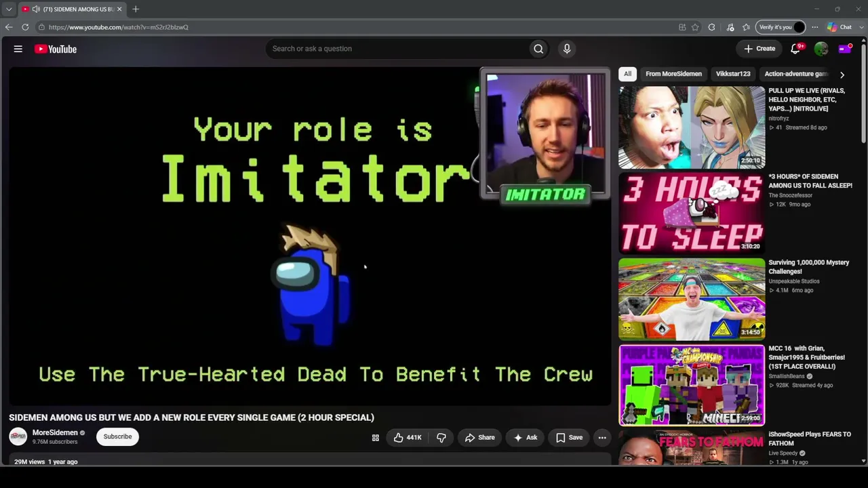The width and height of the screenshot is (868, 488).
Task: Go to YouTube home via logo
Action: pyautogui.click(x=56, y=49)
